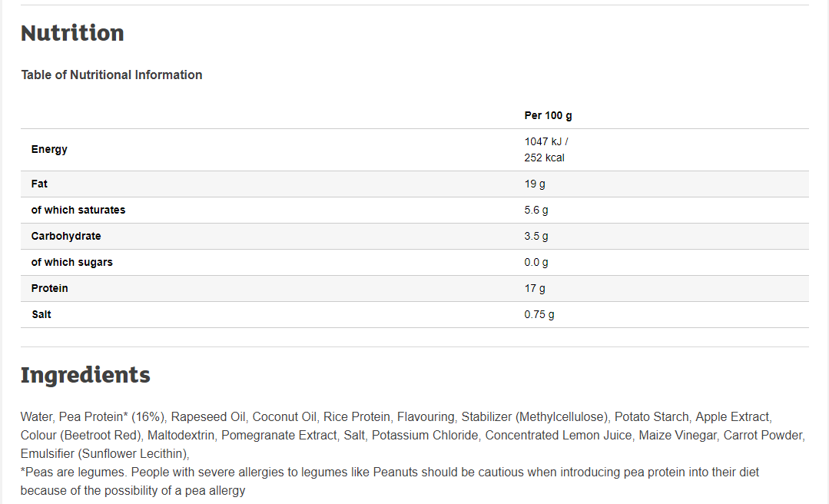Click the Energy row label
829x504 pixels.
coord(49,149)
